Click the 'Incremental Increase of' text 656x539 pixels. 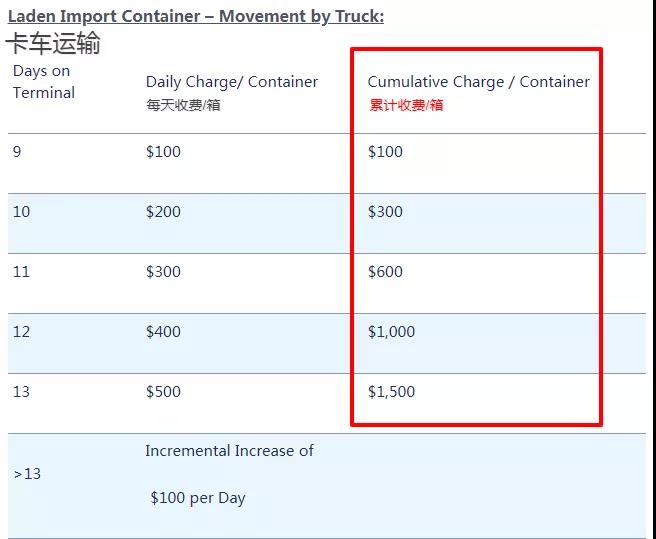pos(229,451)
